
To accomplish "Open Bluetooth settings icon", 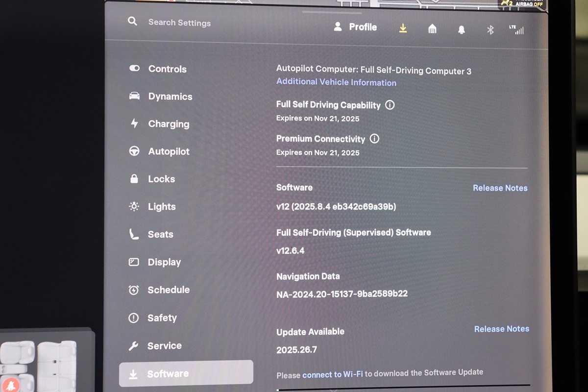I will point(490,30).
